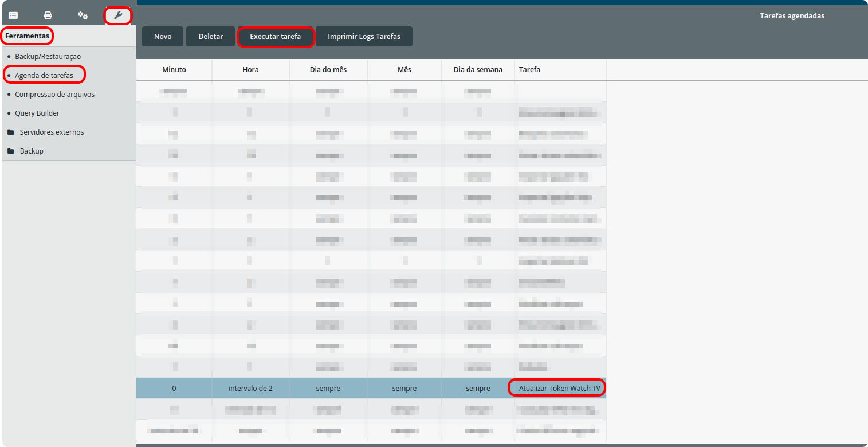Open Compressão de arquivos
The image size is (868, 447).
tap(55, 95)
